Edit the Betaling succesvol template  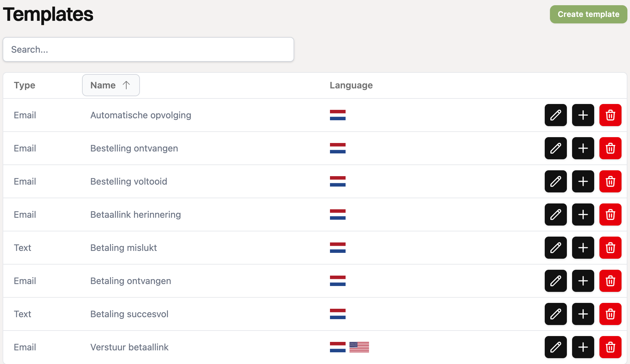click(556, 314)
